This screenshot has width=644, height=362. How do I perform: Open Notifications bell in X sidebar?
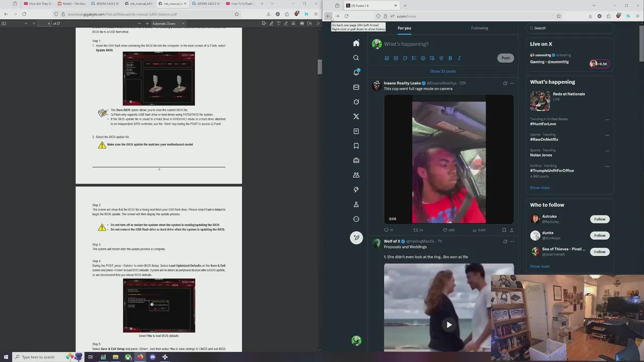pos(356,72)
